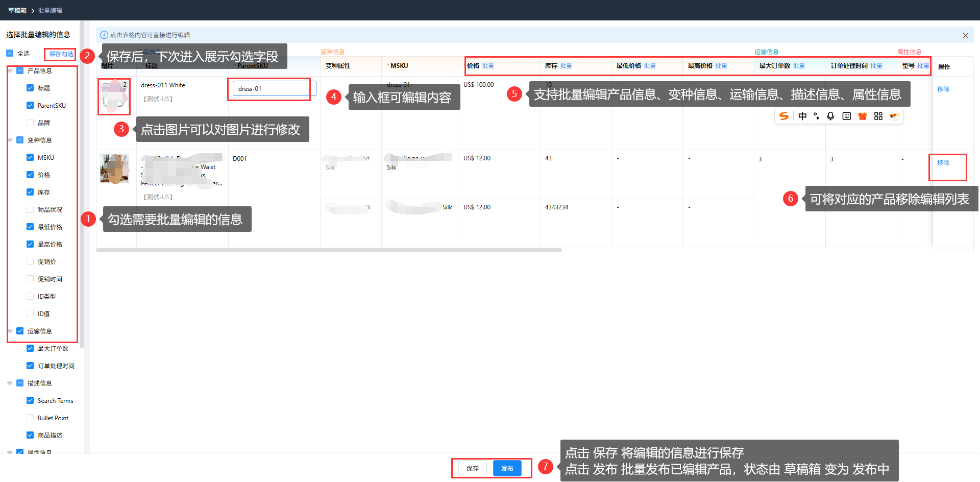
Task: Remove the D001 product row
Action: [x=943, y=163]
